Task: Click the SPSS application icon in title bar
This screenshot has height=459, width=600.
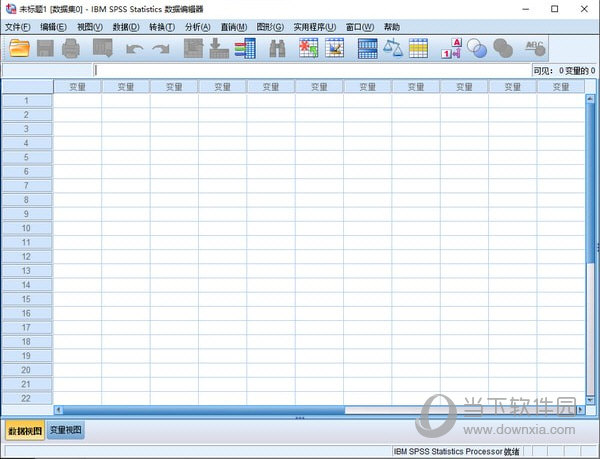Action: coord(11,9)
